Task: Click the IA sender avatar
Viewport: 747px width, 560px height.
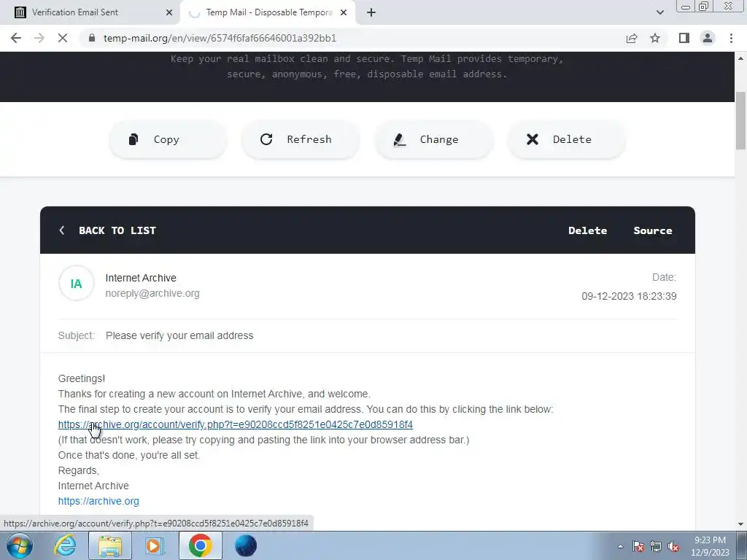Action: pyautogui.click(x=76, y=284)
